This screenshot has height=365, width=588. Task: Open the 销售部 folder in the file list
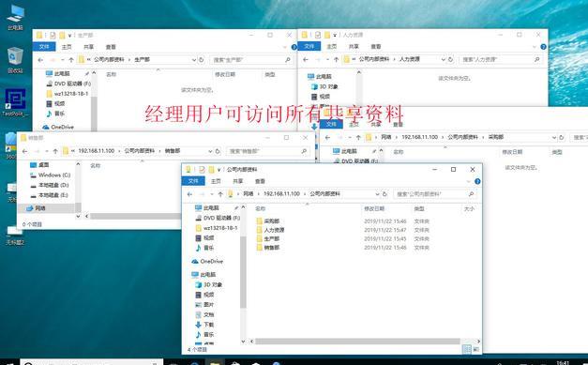tap(268, 247)
